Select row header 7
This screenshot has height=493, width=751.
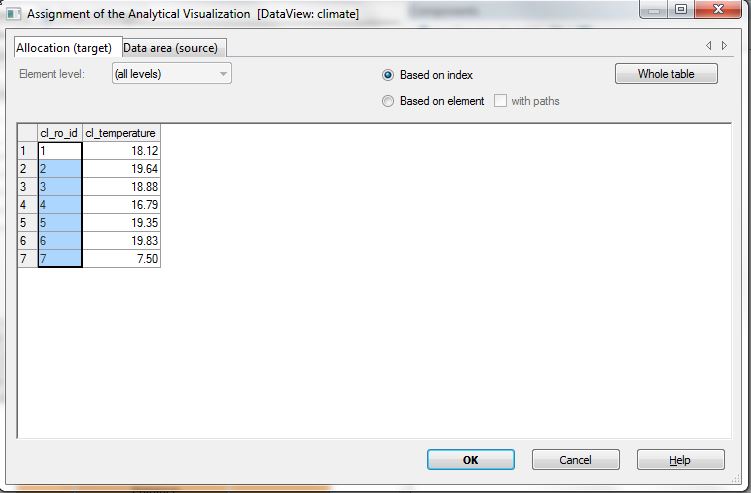point(28,259)
